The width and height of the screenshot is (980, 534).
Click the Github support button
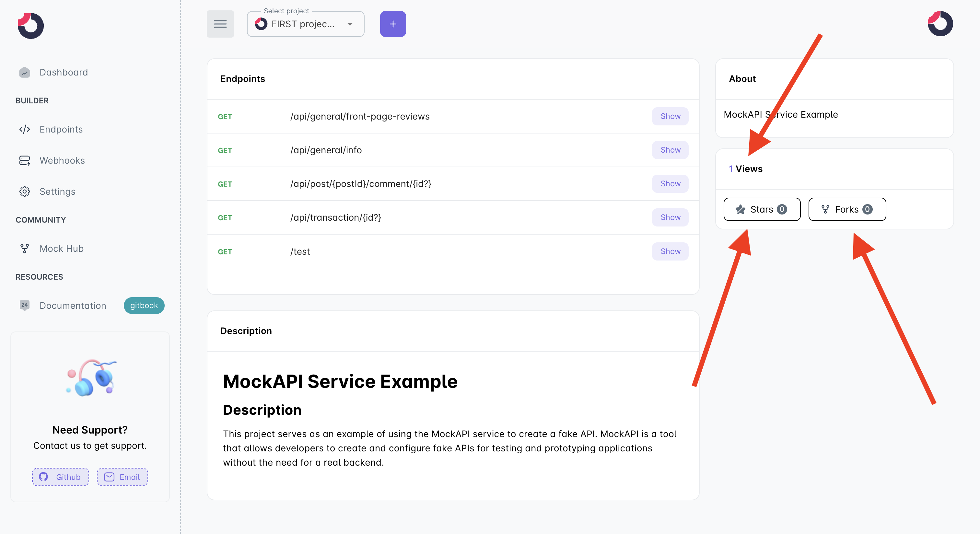(x=61, y=477)
